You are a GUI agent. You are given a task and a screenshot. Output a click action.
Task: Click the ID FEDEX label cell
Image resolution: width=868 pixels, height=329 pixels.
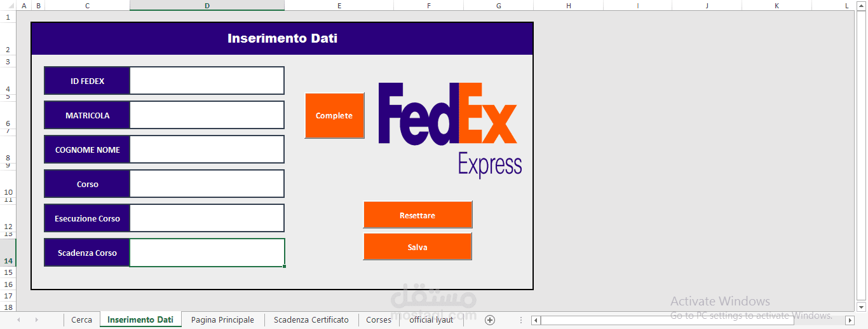pos(87,81)
